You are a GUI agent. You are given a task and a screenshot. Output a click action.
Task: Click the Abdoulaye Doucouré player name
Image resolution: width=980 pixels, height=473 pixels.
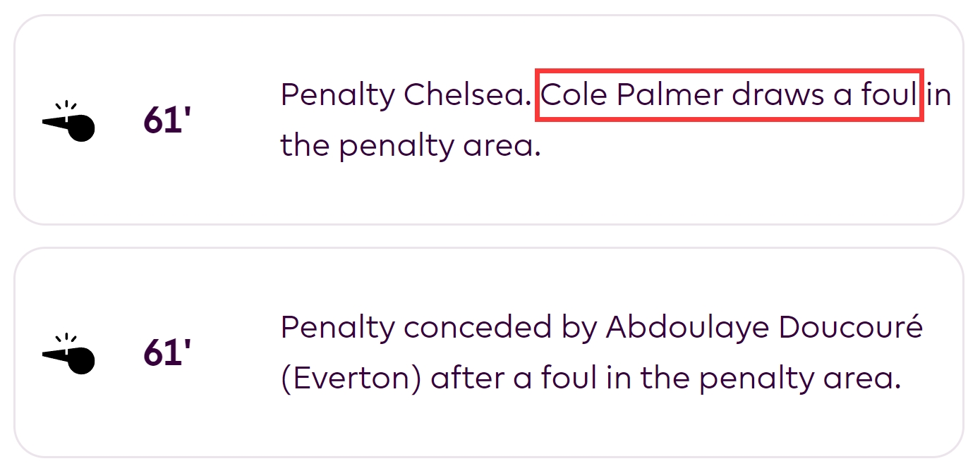pos(764,327)
